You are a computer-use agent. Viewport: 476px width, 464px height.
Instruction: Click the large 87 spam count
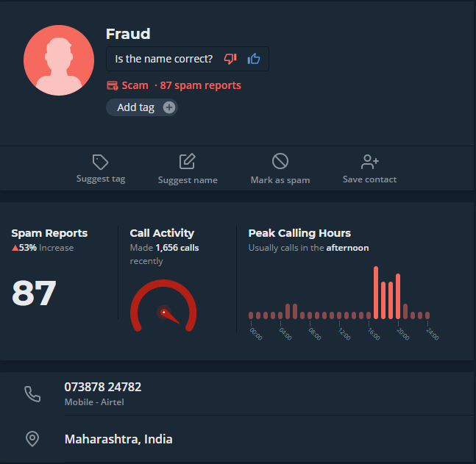pyautogui.click(x=34, y=293)
